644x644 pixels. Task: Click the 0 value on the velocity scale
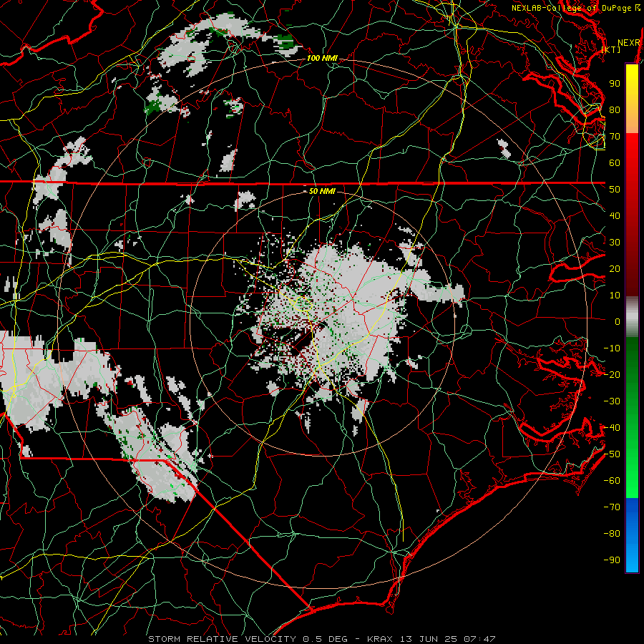point(618,322)
